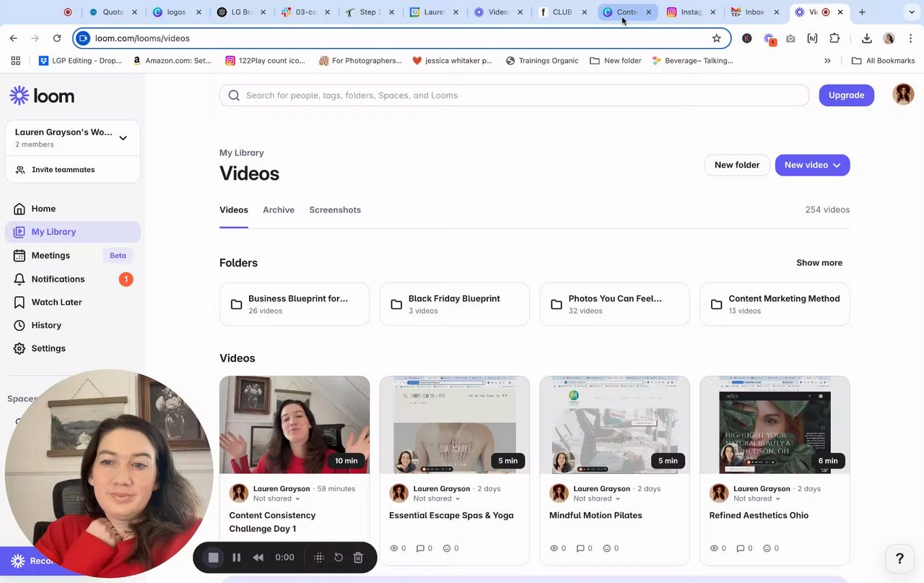924x583 pixels.
Task: Switch to the Archive tab
Action: point(279,210)
